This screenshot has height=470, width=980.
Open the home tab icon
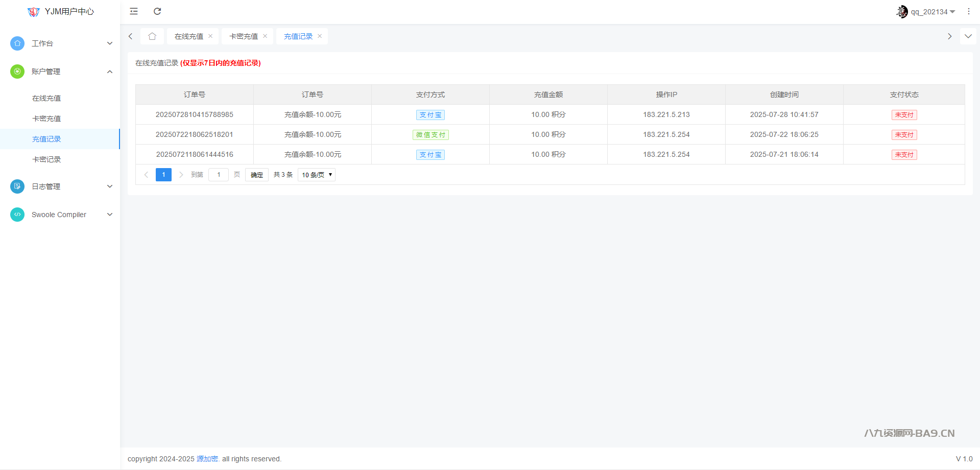(152, 36)
